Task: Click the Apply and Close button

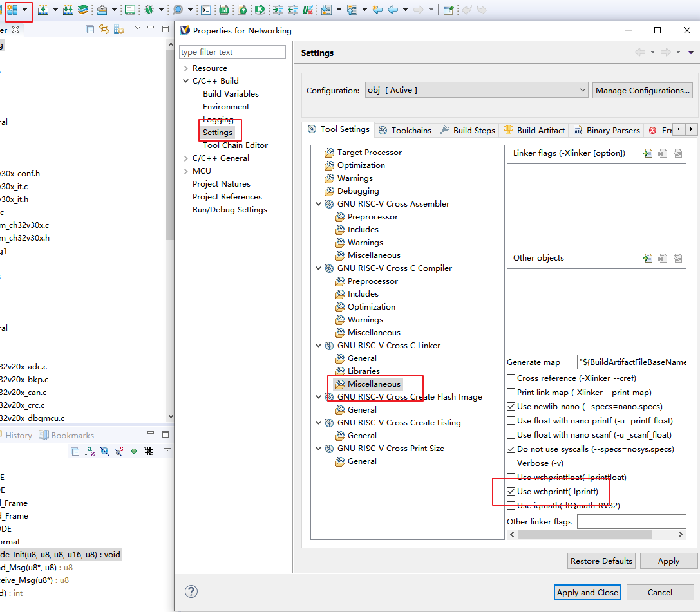Action: click(587, 592)
